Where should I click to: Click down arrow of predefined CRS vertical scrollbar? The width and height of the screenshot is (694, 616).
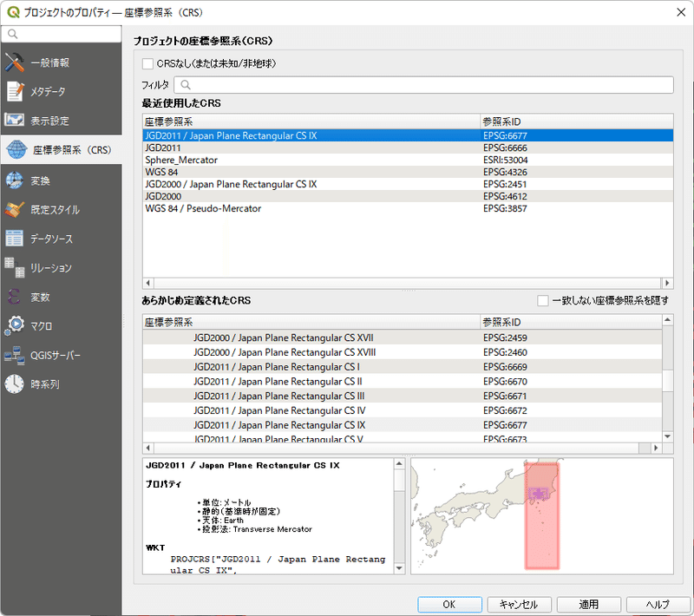(667, 436)
